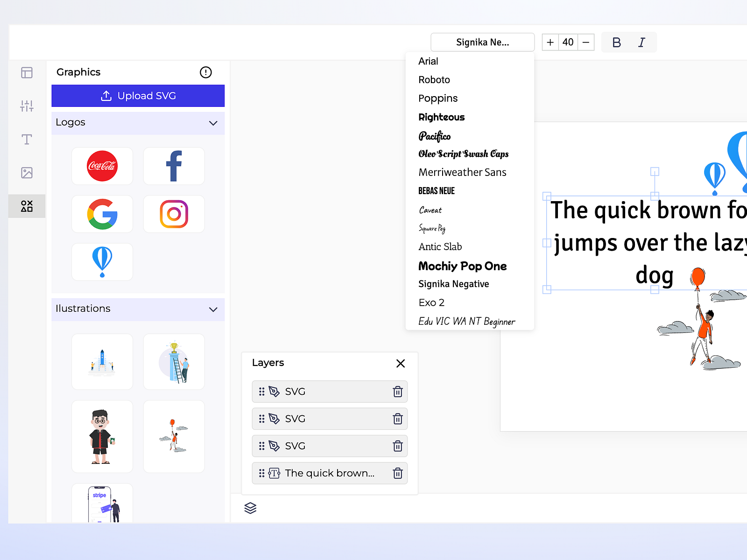Viewport: 747px width, 560px height.
Task: Collapse the Illustrations section
Action: click(x=213, y=309)
